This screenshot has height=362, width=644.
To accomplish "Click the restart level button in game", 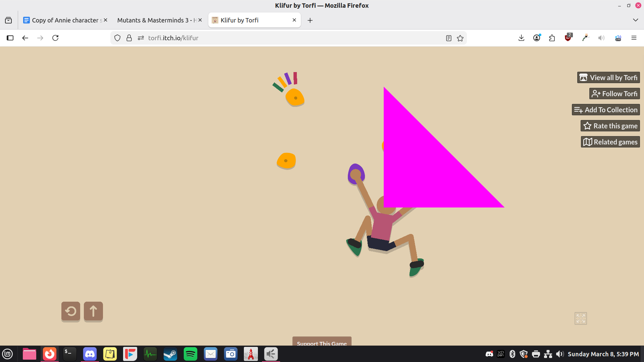I will (x=70, y=311).
